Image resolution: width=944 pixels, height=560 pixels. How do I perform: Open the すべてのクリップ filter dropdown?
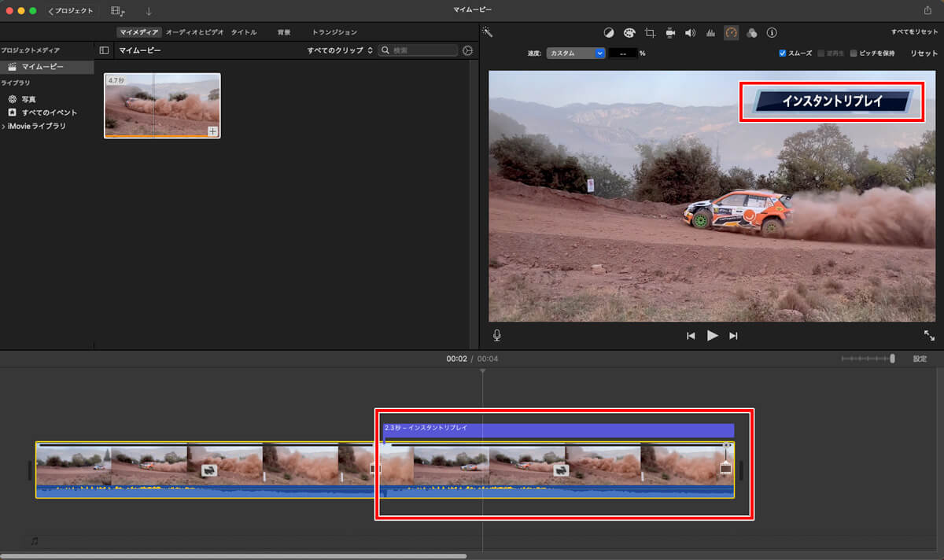[340, 50]
